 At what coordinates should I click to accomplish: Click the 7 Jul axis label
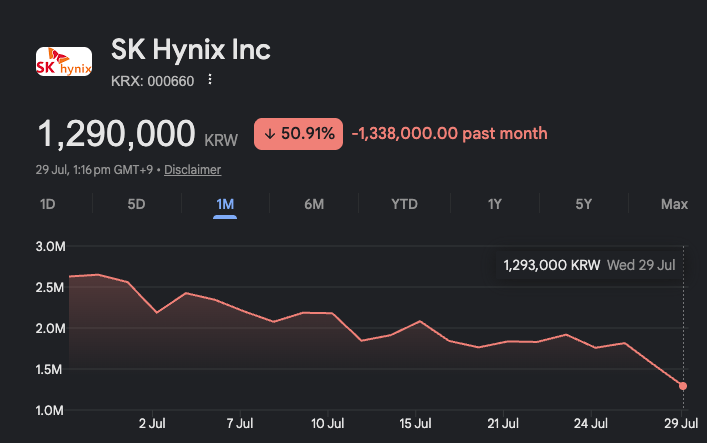pyautogui.click(x=240, y=424)
